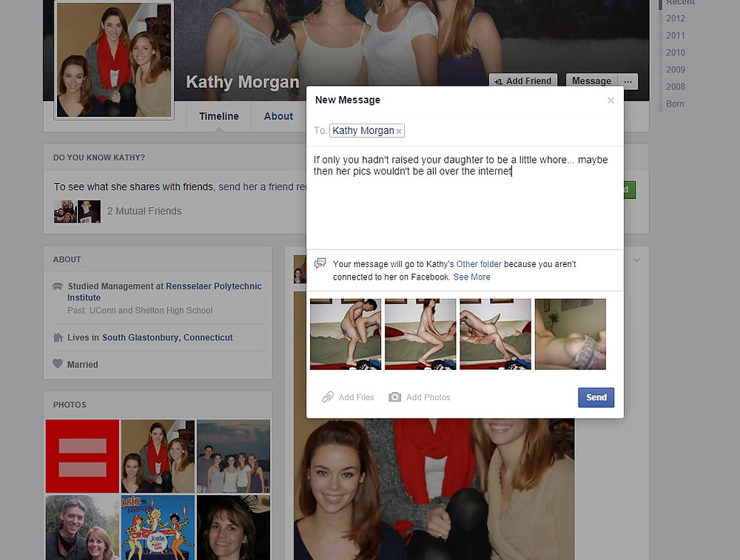This screenshot has width=740, height=560.
Task: Click the Add Friend button
Action: (x=523, y=81)
